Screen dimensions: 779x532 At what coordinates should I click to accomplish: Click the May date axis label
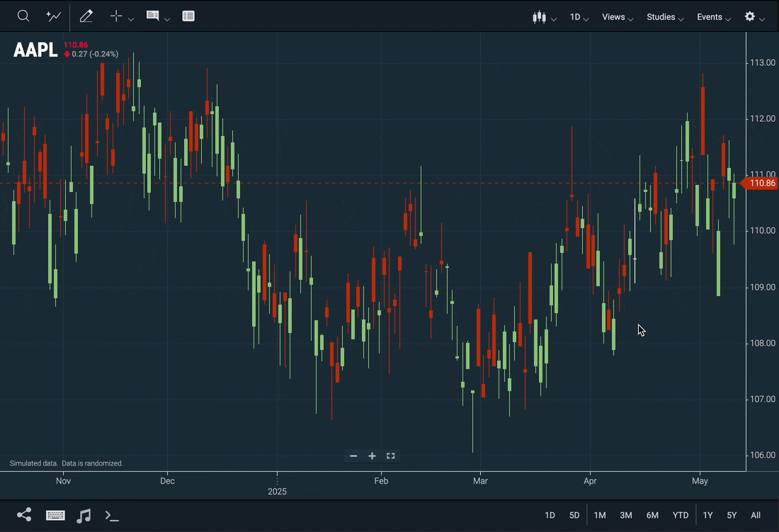coord(700,481)
